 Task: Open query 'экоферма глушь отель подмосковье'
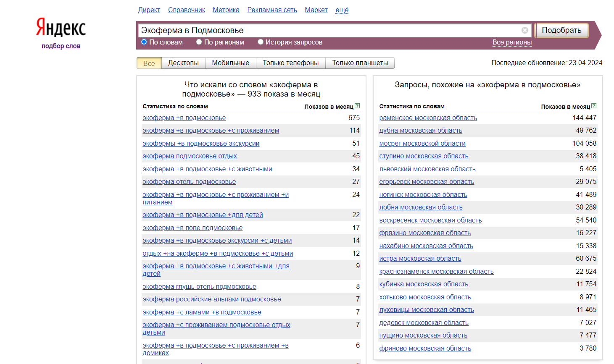pyautogui.click(x=199, y=287)
